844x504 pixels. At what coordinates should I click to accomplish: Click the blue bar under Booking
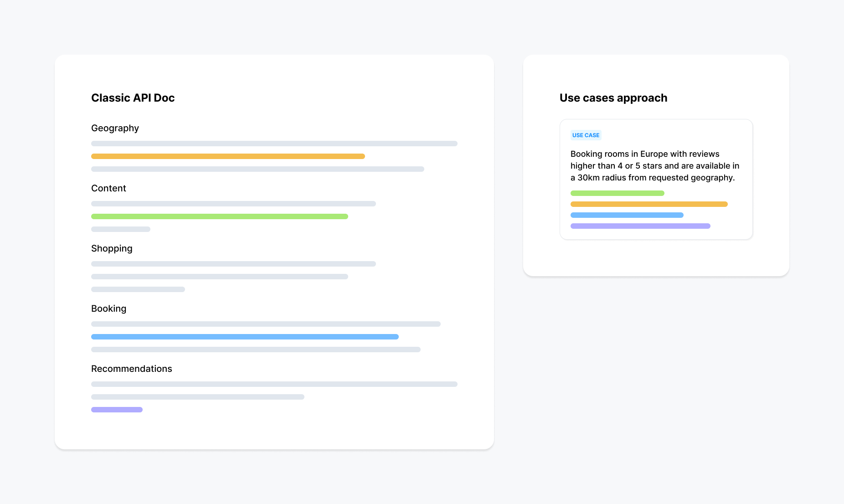tap(245, 337)
